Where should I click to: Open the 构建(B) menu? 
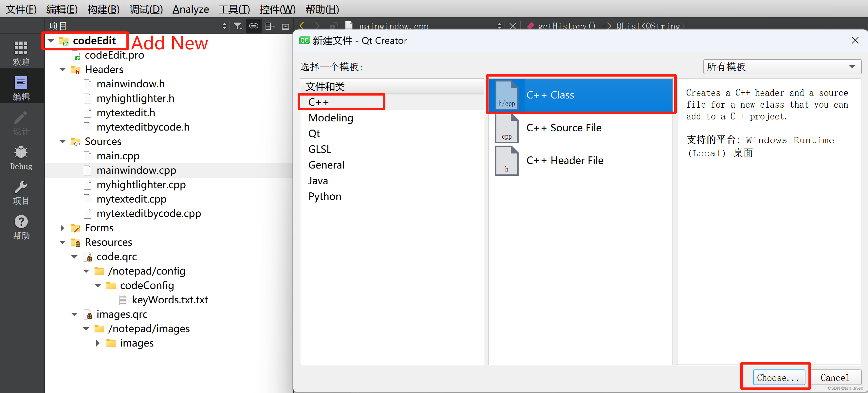coord(103,9)
